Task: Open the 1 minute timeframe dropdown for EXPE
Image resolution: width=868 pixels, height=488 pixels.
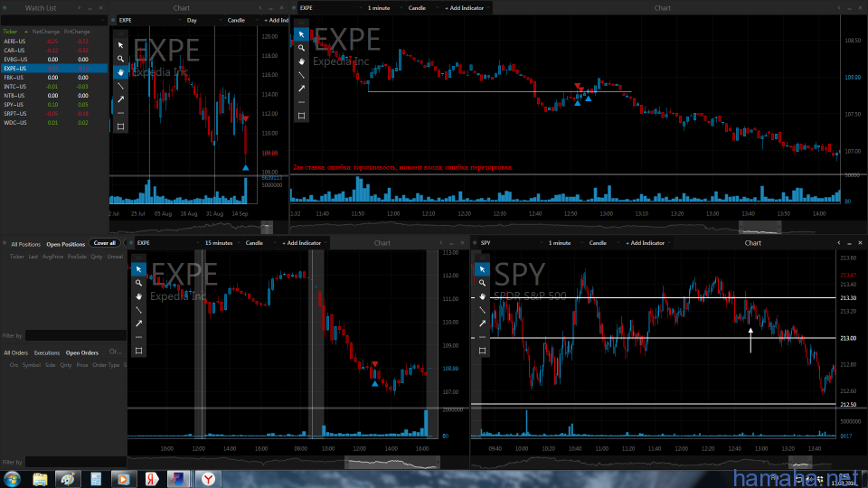Action: 383,8
